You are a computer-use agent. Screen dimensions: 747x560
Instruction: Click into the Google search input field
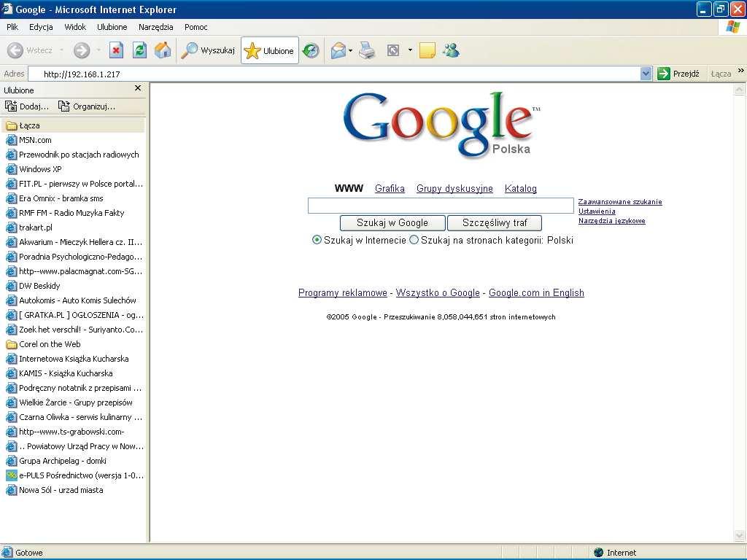441,206
